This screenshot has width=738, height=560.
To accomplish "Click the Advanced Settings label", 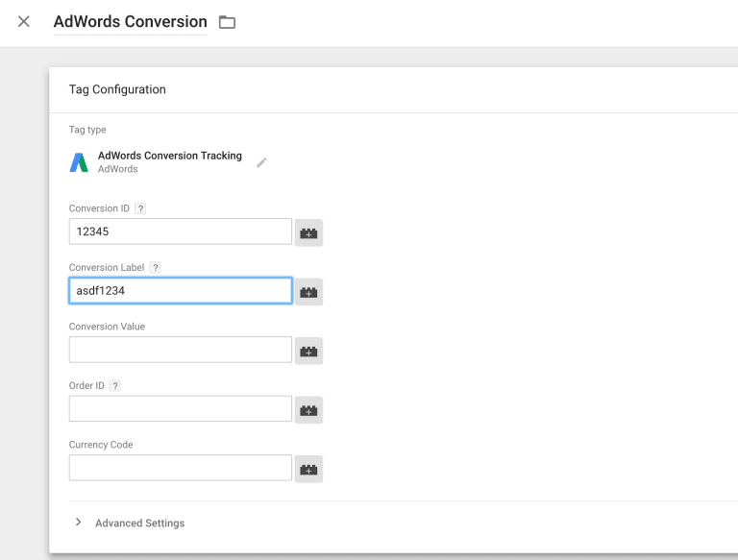I will [139, 523].
